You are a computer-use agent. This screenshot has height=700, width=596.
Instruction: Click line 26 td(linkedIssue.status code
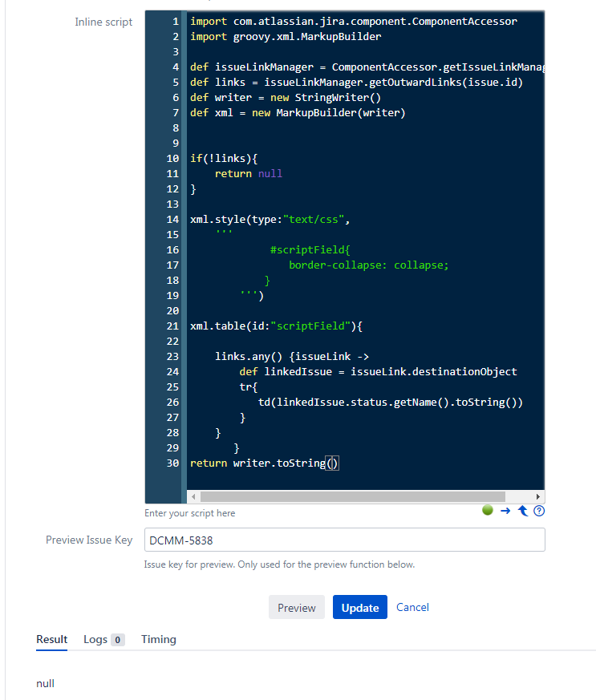point(390,403)
